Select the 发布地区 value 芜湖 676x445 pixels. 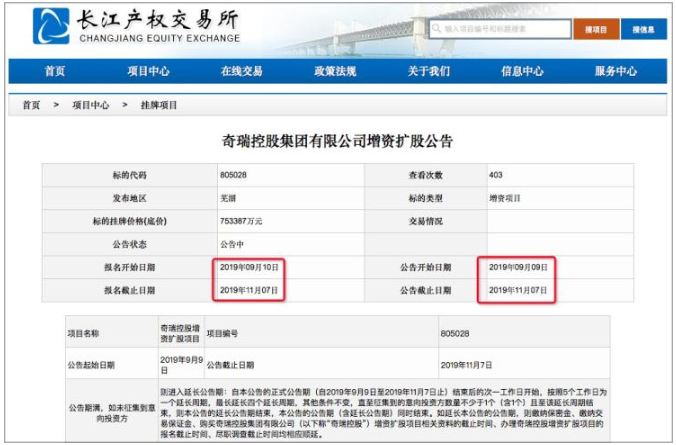(x=228, y=198)
